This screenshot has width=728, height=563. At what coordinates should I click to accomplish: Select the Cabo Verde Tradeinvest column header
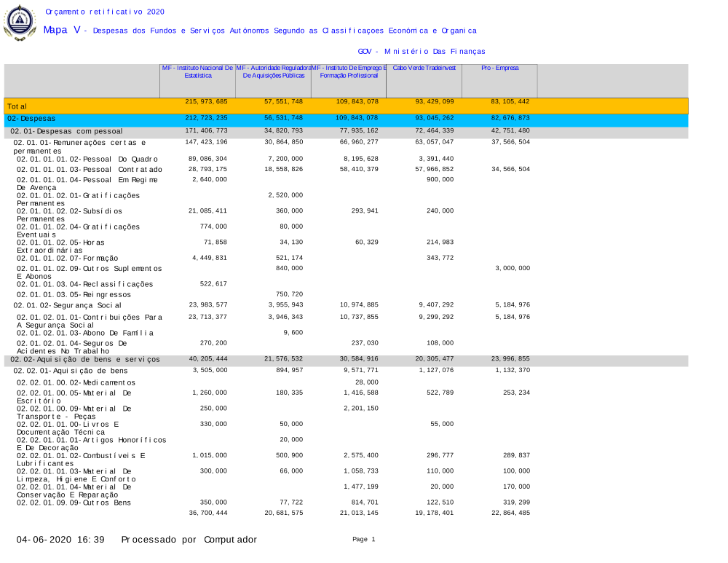[x=424, y=68]
